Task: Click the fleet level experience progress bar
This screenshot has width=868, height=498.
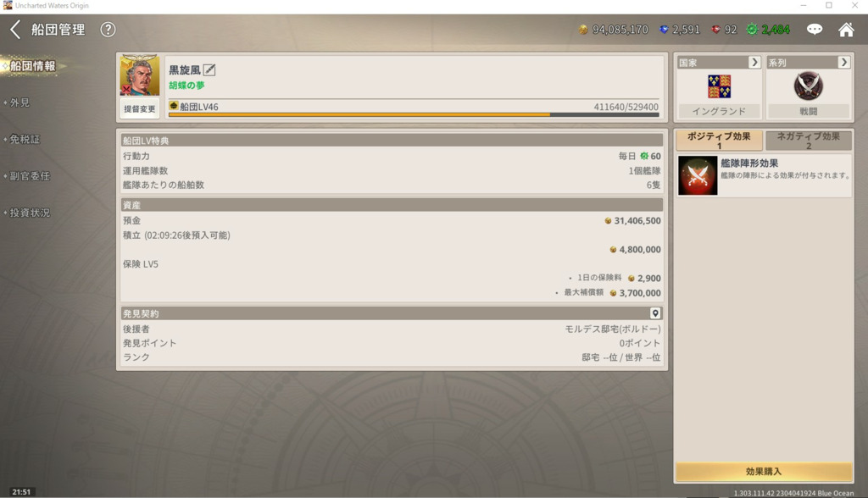Action: pyautogui.click(x=414, y=114)
